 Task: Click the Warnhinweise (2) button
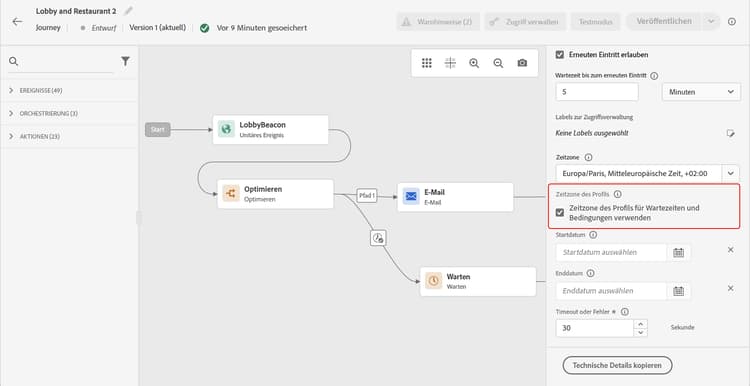pyautogui.click(x=438, y=22)
